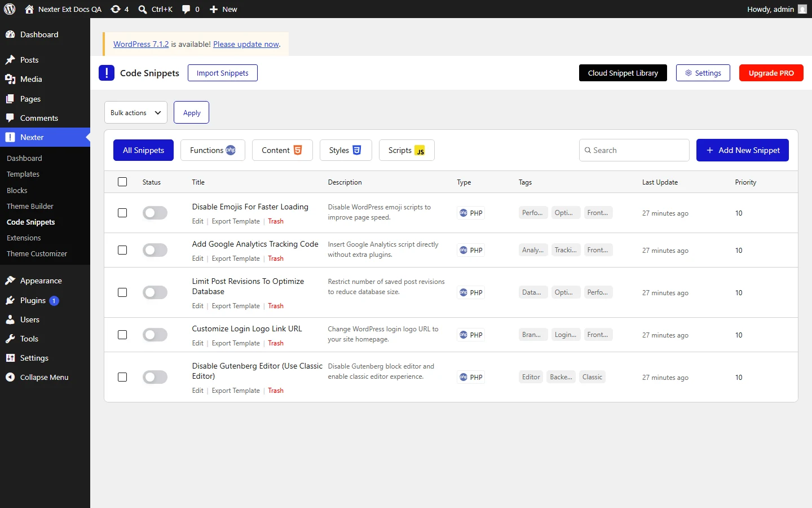The image size is (812, 508).
Task: Open Posts via its pin icon
Action: [10, 60]
